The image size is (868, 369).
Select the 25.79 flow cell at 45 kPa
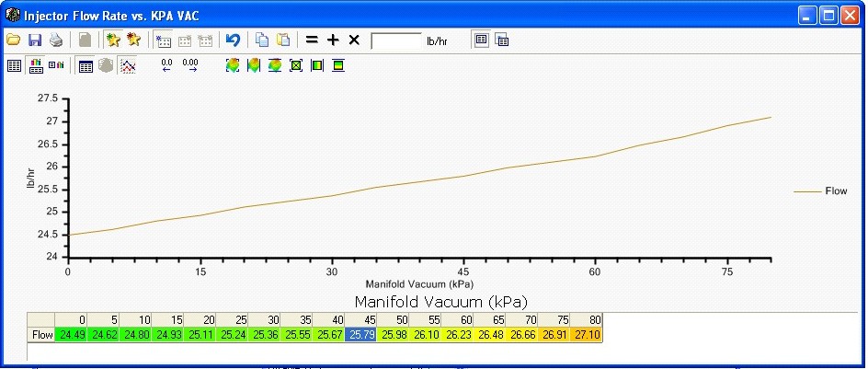[362, 335]
